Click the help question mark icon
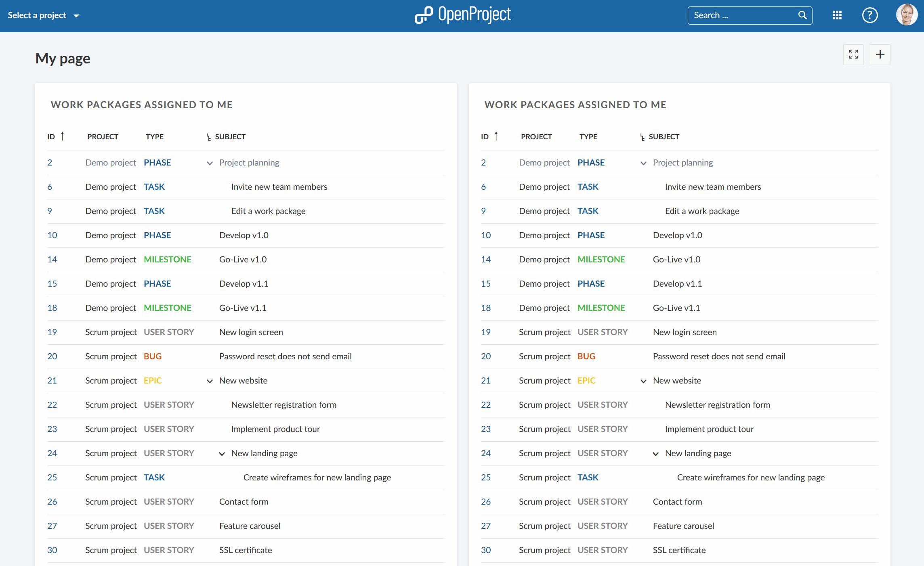Screen dimensions: 924x566 click(x=870, y=15)
